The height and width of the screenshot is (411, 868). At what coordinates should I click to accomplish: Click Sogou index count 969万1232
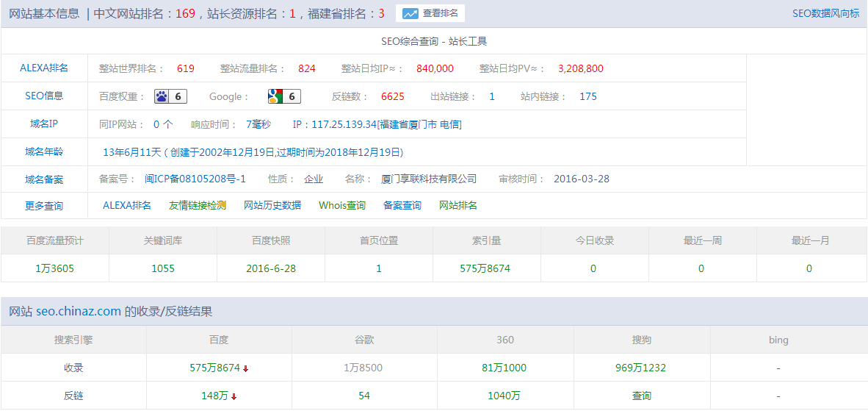[x=640, y=368]
